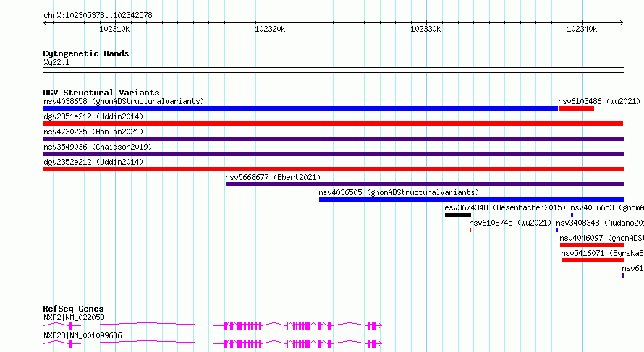Open the nsv3549036 (Chaisson2019) label
The image size is (644, 352).
point(98,147)
